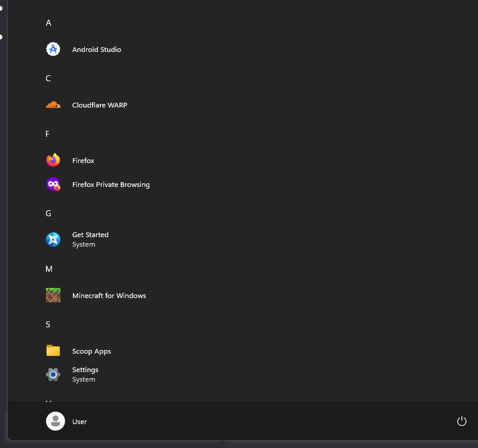Image resolution: width=478 pixels, height=448 pixels.
Task: Select the letter C section header
Action: [48, 78]
